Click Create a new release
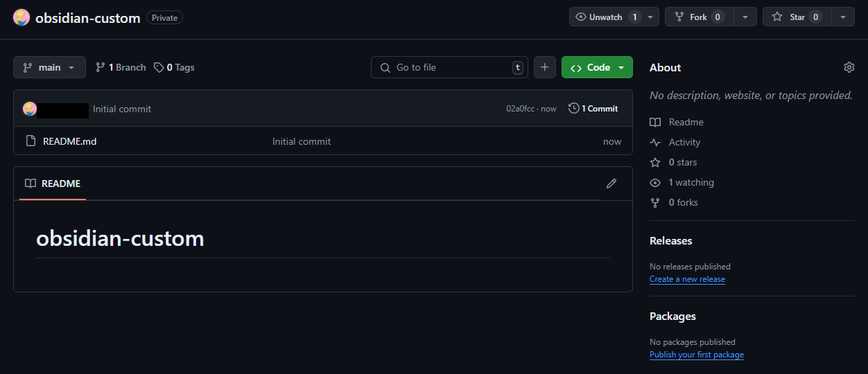Screen dimensions: 868x374 point(687,279)
